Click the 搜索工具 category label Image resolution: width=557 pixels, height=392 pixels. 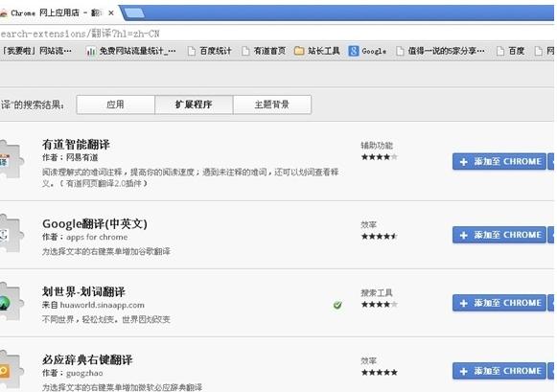point(377,292)
